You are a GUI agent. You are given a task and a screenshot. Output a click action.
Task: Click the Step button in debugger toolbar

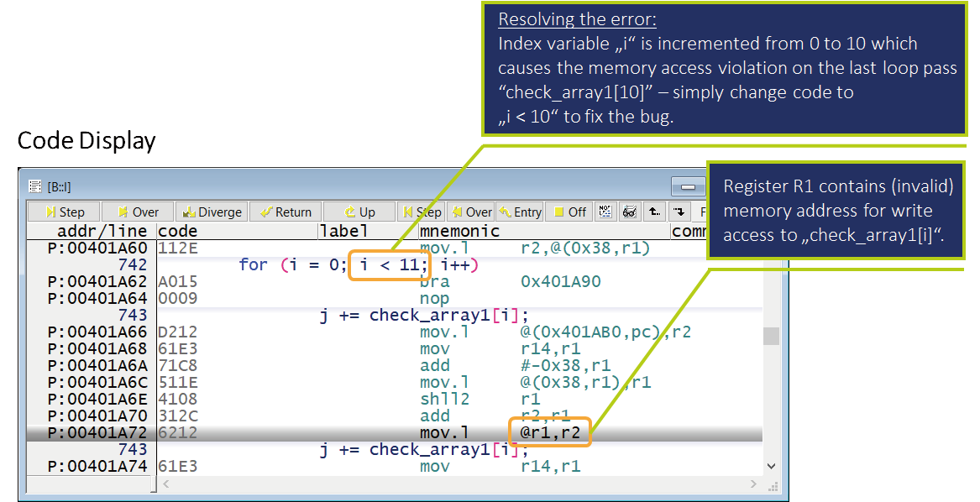(x=65, y=212)
